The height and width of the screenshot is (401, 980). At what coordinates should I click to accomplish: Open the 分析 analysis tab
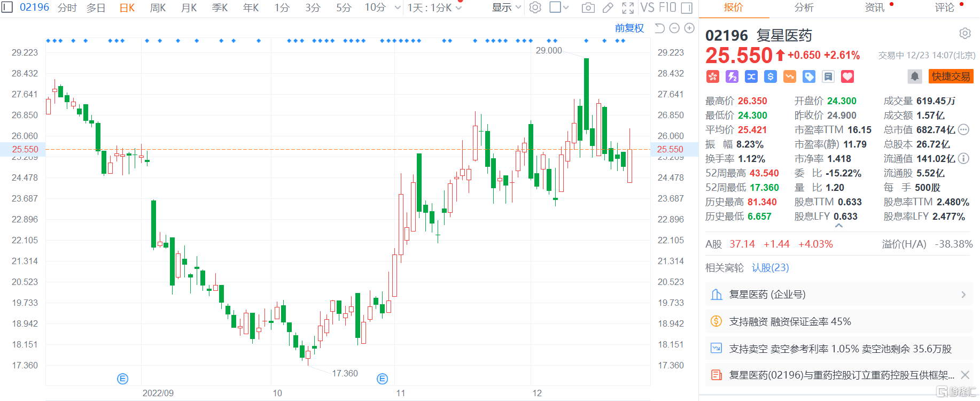pos(804,7)
